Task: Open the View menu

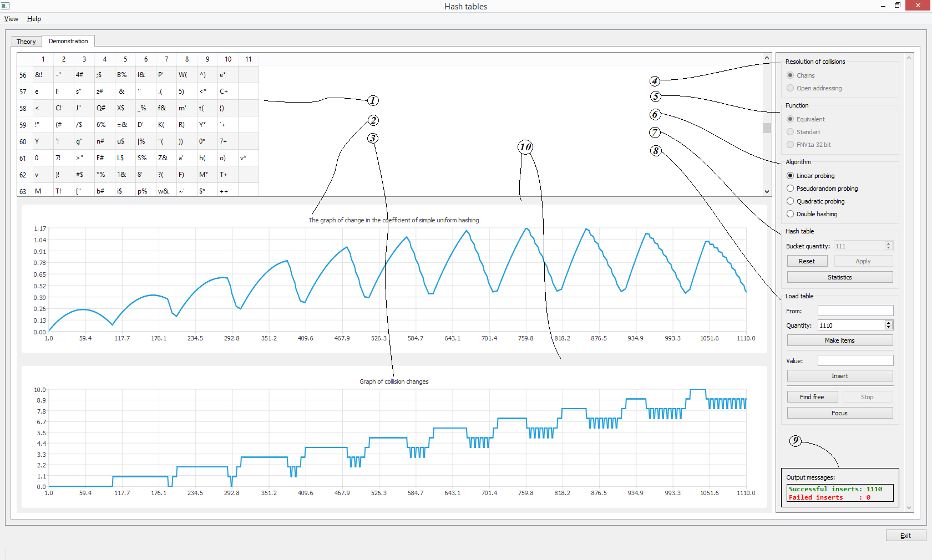Action: pos(11,19)
